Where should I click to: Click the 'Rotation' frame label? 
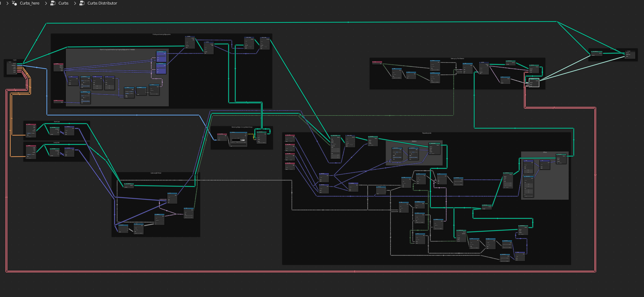[414, 141]
